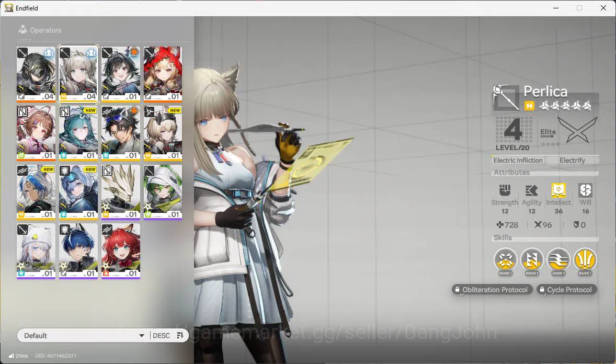Image resolution: width=616 pixels, height=364 pixels.
Task: Open the second skill icon in Skills
Action: coord(532,260)
